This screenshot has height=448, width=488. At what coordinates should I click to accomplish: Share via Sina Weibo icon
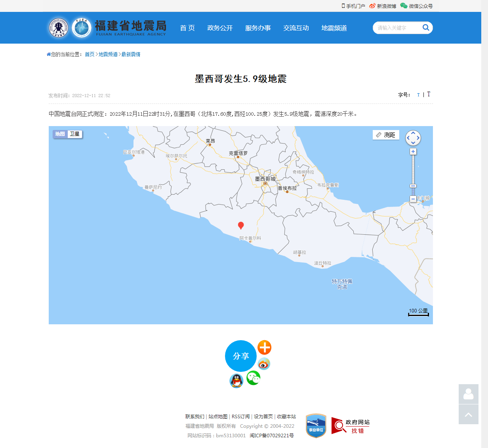[264, 363]
